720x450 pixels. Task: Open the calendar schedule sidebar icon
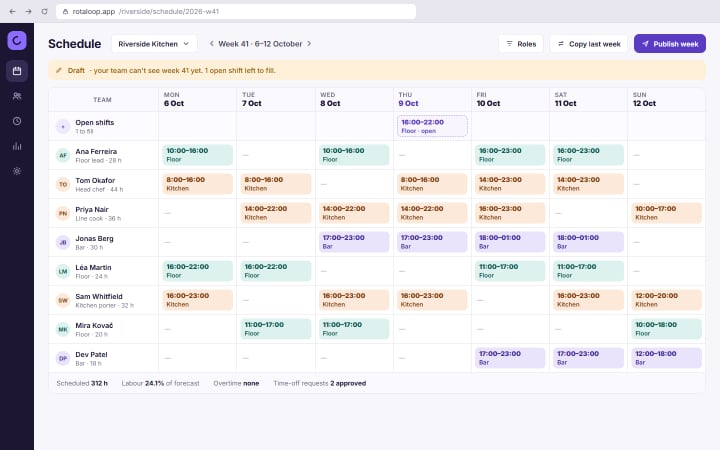[x=17, y=71]
